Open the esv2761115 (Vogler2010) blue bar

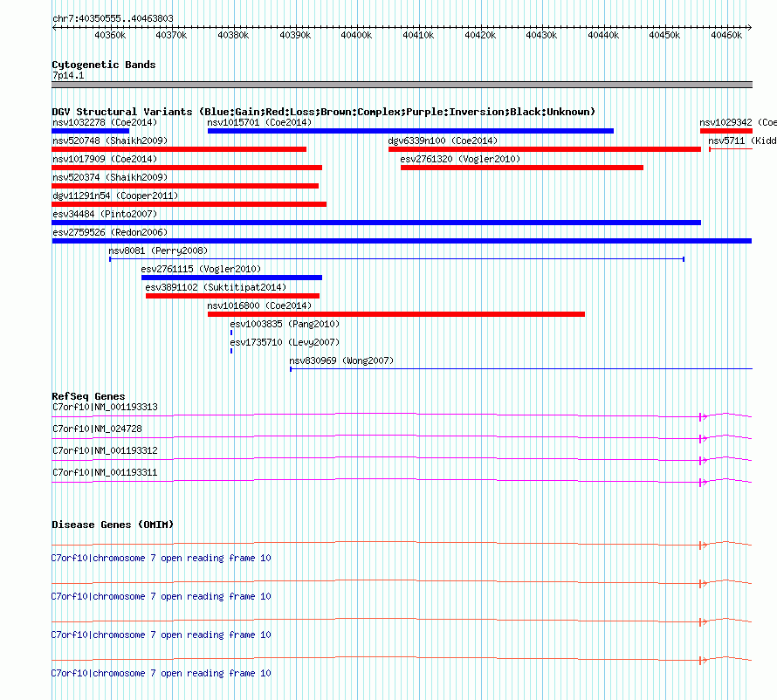coord(231,278)
